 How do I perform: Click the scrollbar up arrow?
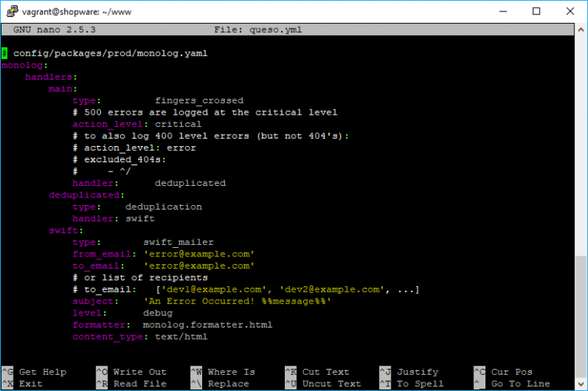pos(581,30)
